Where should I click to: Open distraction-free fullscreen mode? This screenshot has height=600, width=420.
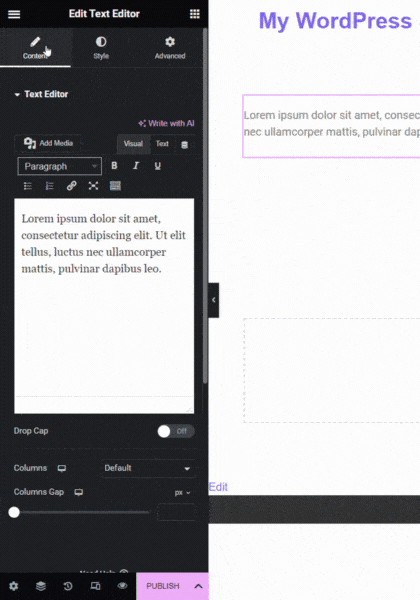coord(93,186)
